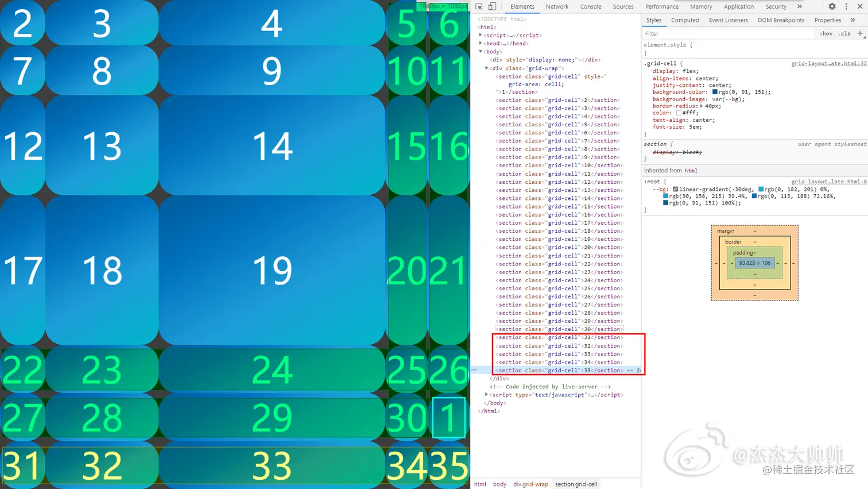868x489 pixels.
Task: Show more Styles sidebar tabs chevron
Action: coord(852,20)
